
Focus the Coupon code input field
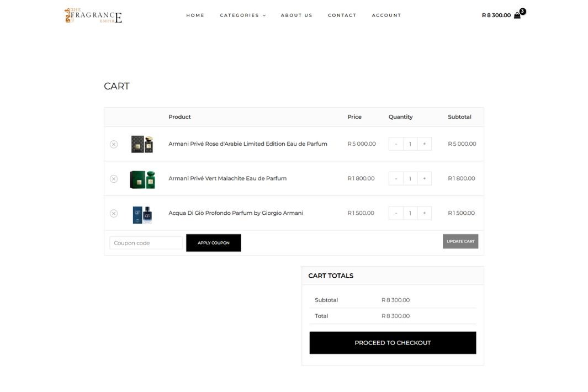(x=146, y=243)
